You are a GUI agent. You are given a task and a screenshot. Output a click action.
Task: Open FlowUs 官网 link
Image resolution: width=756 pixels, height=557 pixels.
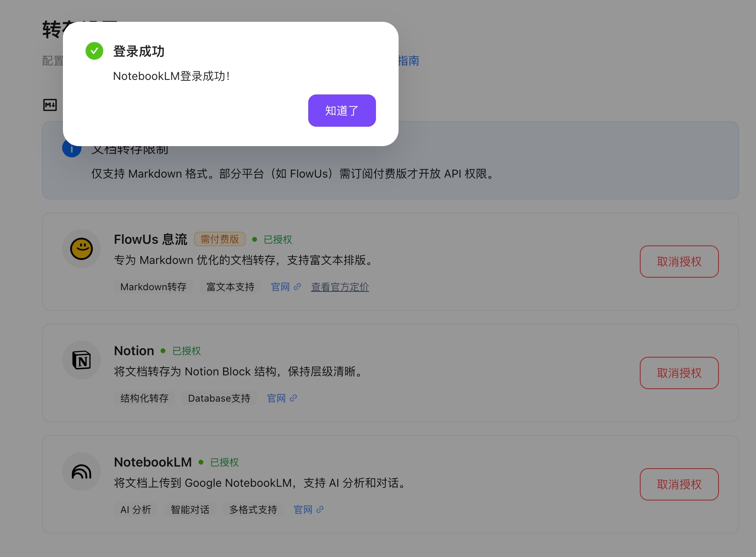pos(281,287)
